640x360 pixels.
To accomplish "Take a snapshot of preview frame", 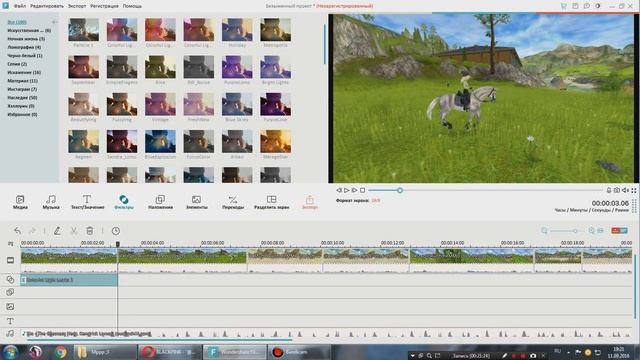I will click(617, 190).
